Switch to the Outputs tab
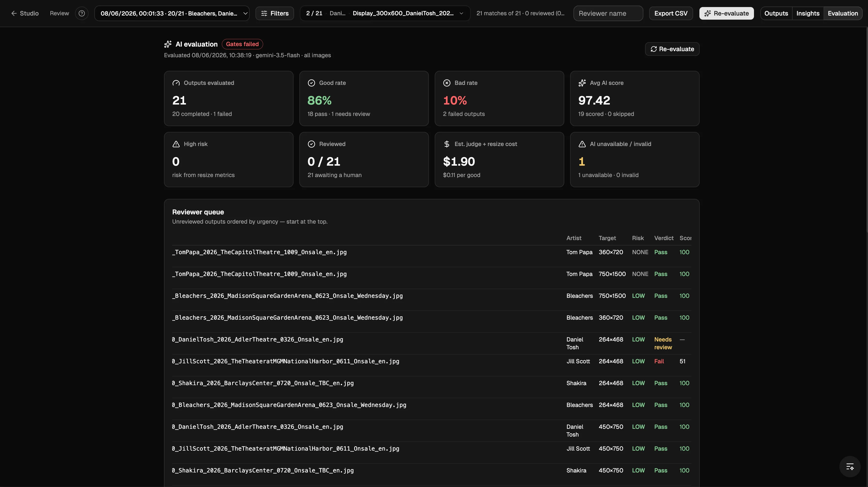 (776, 13)
